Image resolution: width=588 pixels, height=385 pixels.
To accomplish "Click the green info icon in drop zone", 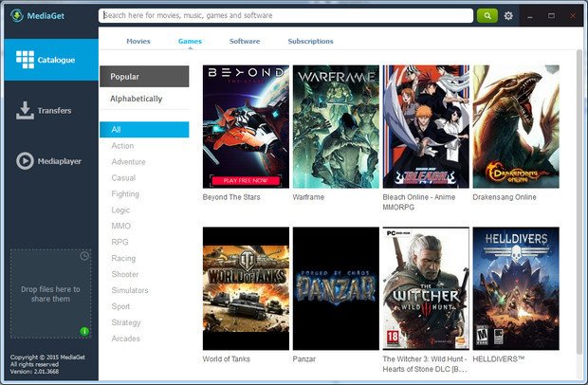I will click(84, 331).
